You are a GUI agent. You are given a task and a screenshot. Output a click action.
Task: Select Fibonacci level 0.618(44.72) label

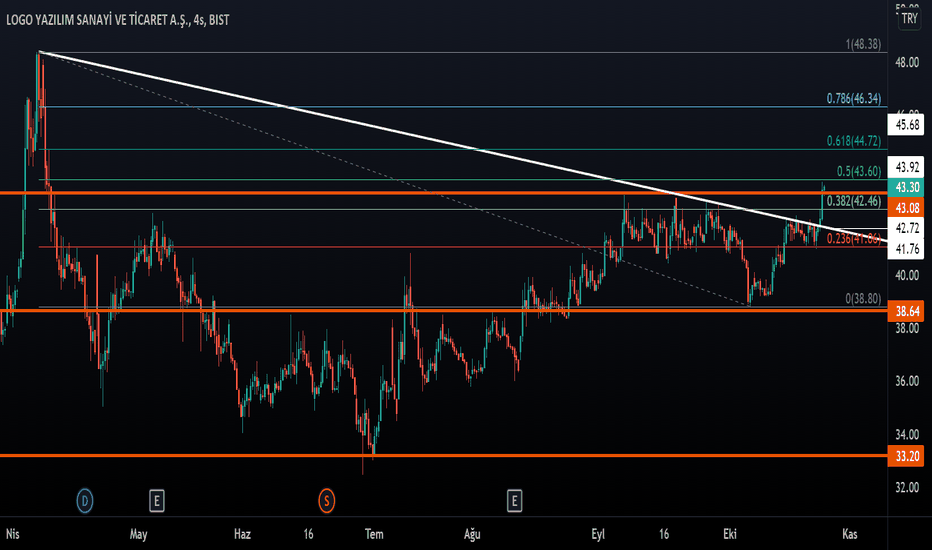point(854,141)
